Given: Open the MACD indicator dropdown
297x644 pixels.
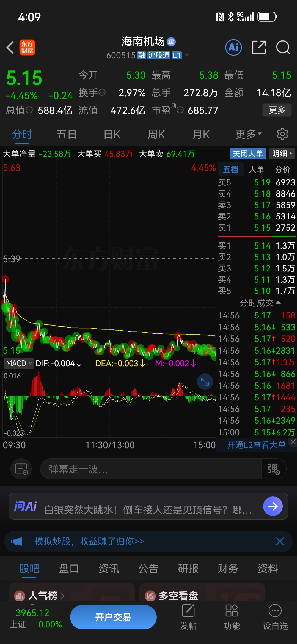Looking at the screenshot, I should [19, 363].
